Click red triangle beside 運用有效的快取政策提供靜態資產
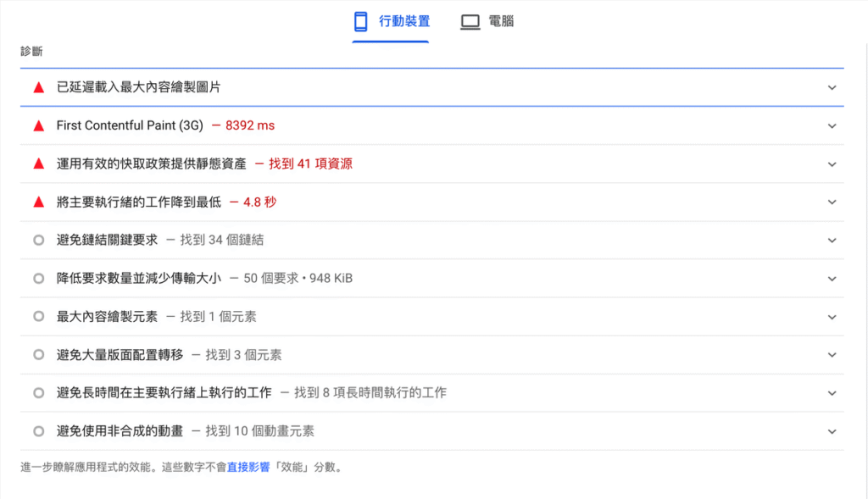This screenshot has height=499, width=868. [x=39, y=164]
